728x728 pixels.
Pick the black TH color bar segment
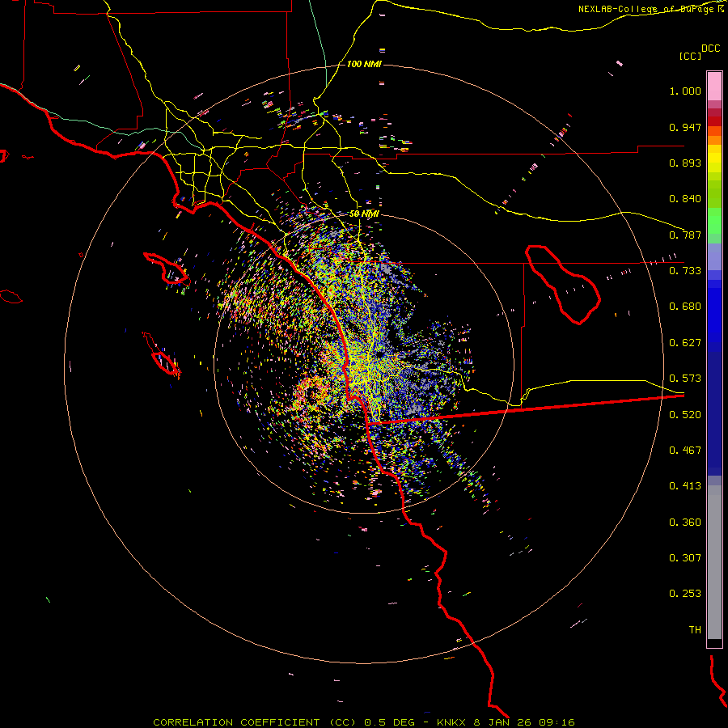click(x=714, y=642)
